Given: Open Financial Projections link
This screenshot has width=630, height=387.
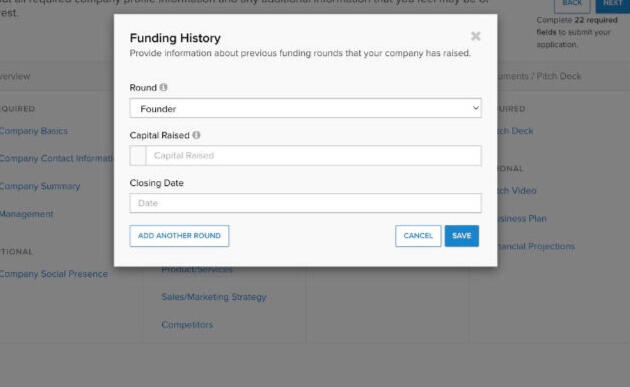Looking at the screenshot, I should 536,246.
